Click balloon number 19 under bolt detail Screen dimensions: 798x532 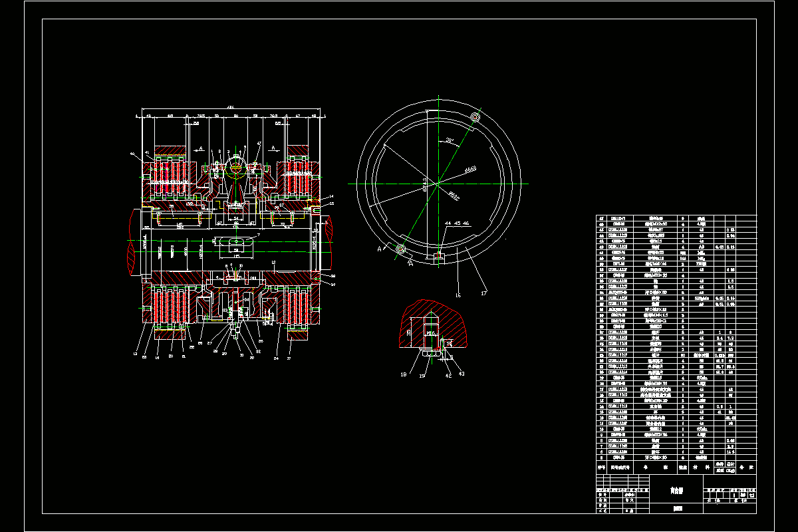tap(422, 376)
